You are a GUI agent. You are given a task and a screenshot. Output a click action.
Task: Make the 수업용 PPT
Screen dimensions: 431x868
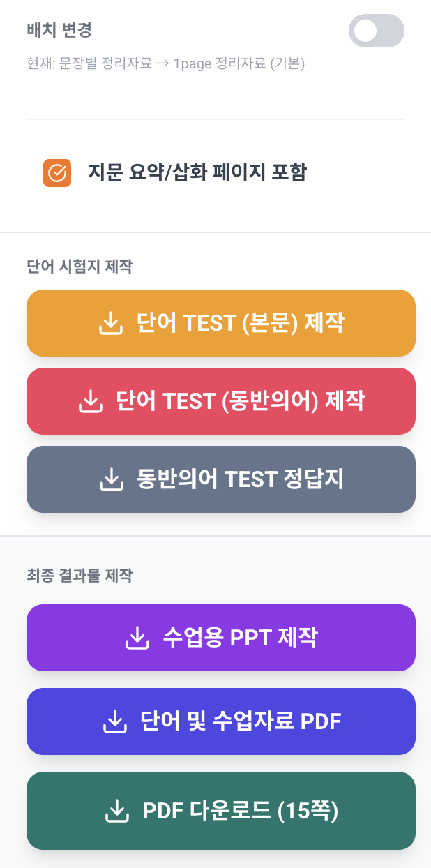(221, 638)
